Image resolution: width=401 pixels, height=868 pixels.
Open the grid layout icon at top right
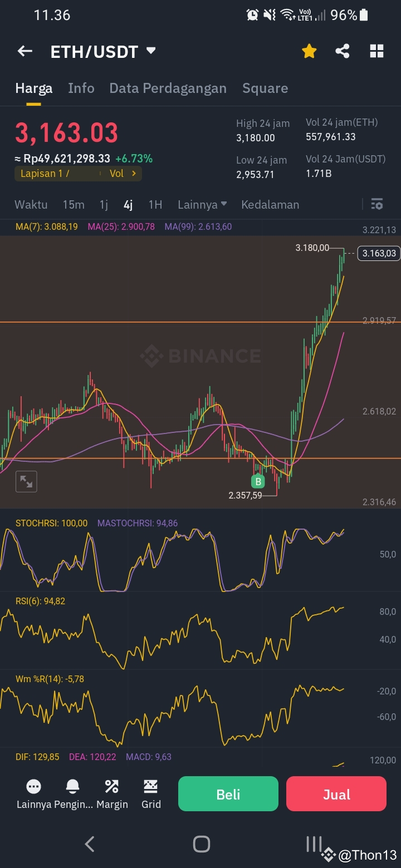[x=377, y=52]
